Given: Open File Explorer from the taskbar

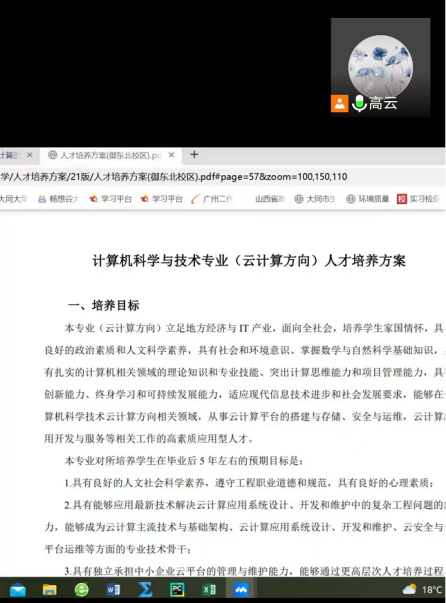Looking at the screenshot, I should [x=50, y=590].
